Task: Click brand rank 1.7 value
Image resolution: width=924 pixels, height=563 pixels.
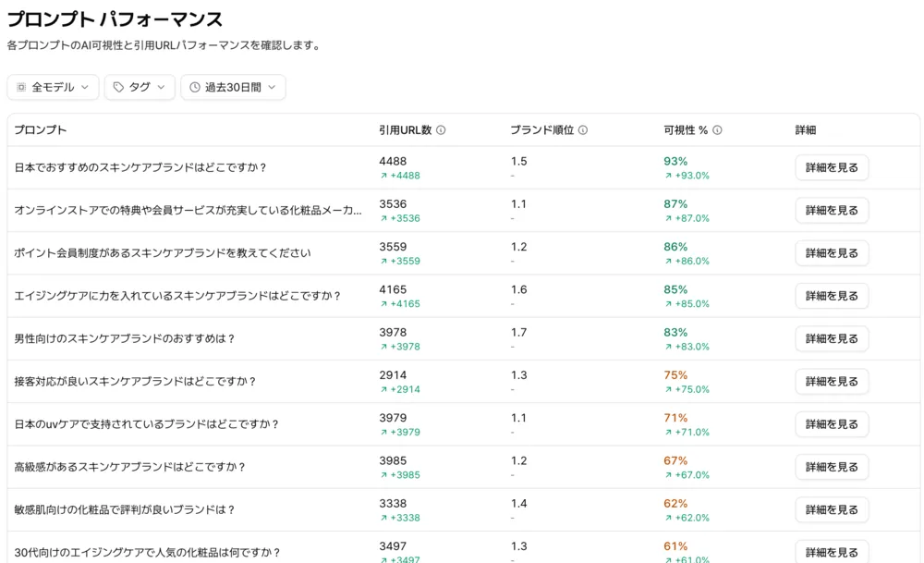Action: coord(518,333)
